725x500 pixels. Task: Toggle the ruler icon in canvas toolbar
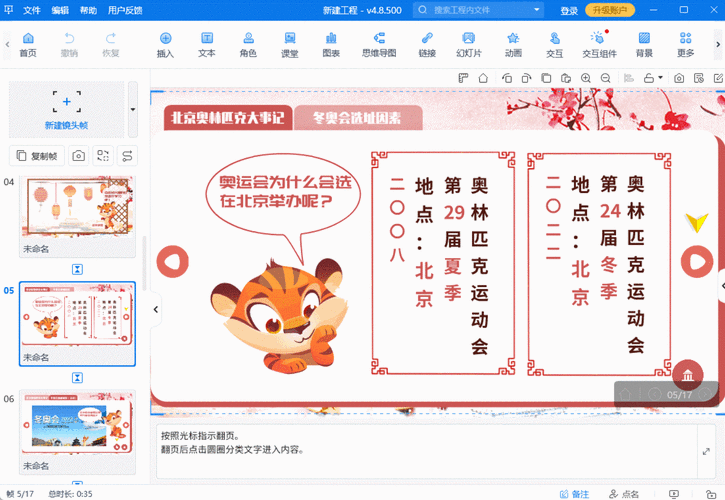463,78
